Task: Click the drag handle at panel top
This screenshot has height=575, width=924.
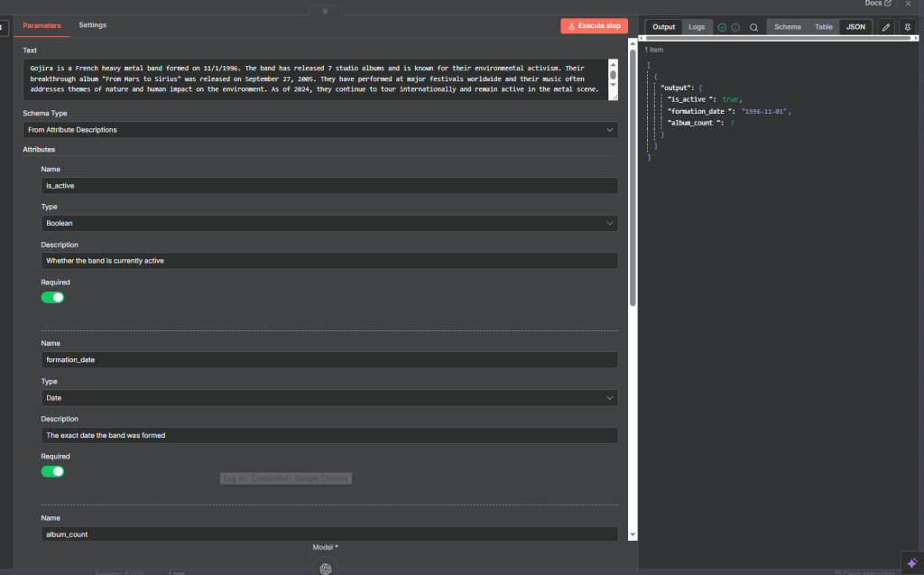Action: [325, 11]
